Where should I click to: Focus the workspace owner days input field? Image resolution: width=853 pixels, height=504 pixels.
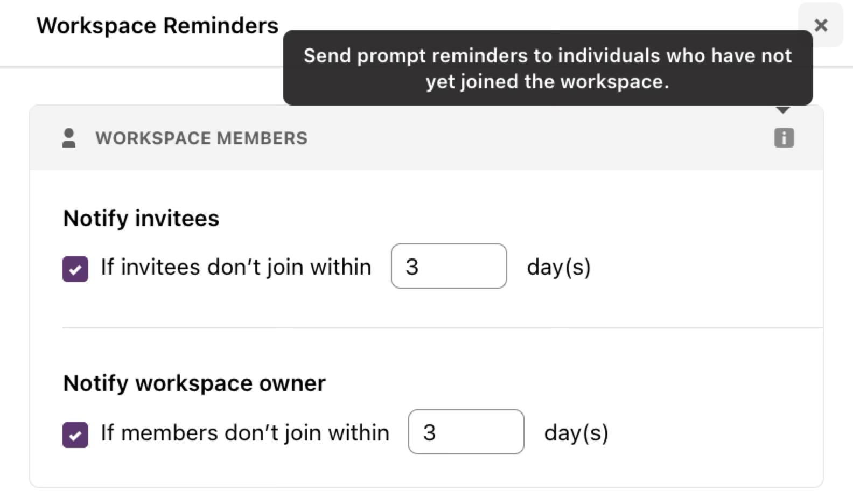point(466,432)
